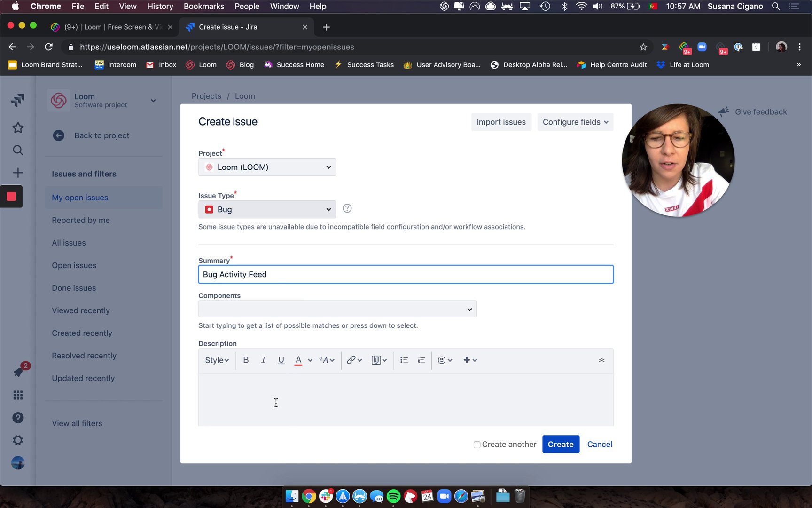Select My open issues filter

[104, 198]
